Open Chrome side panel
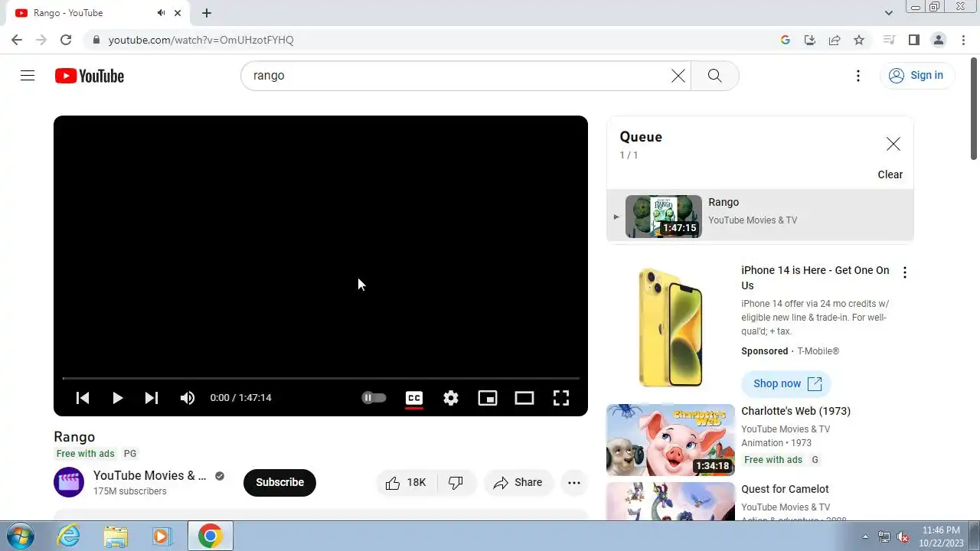Viewport: 980px width, 551px height. point(913,40)
